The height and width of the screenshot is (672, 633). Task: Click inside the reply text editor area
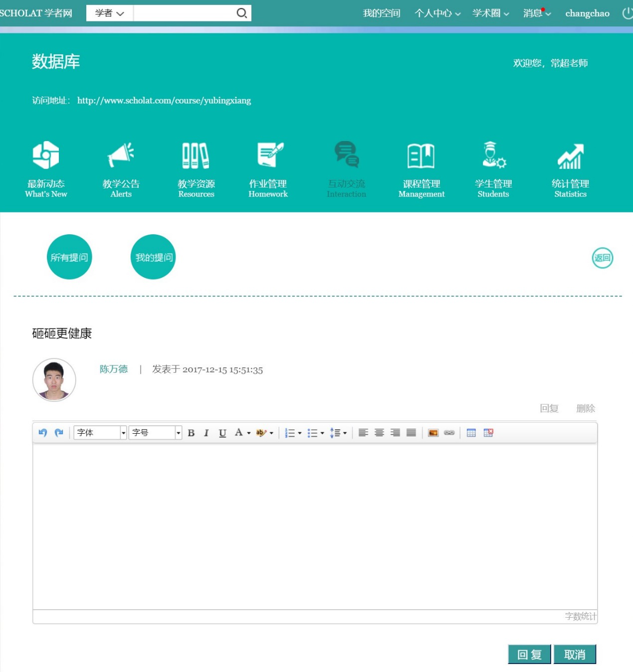click(314, 523)
